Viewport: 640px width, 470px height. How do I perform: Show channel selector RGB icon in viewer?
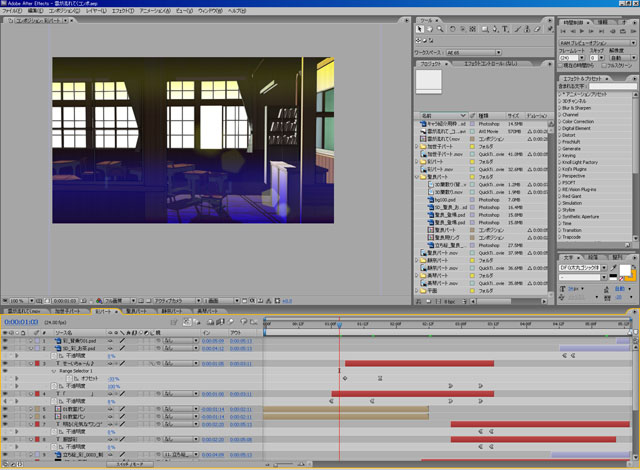pyautogui.click(x=99, y=301)
